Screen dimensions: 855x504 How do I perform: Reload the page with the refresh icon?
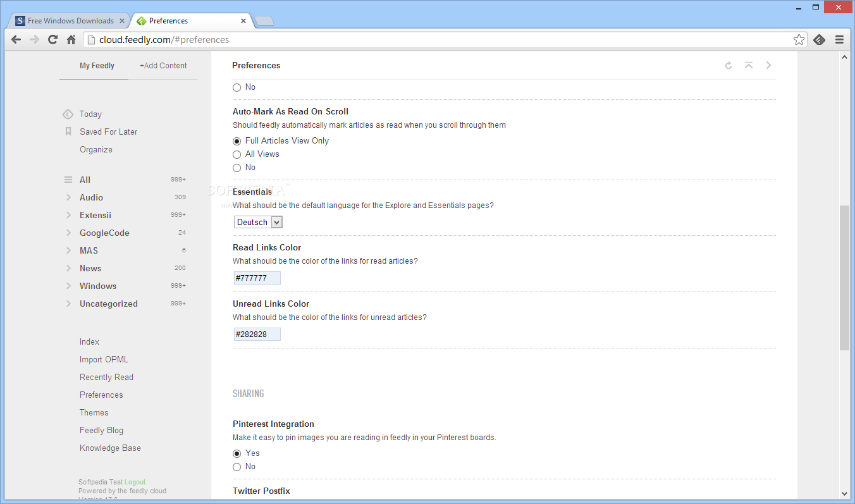tap(52, 39)
